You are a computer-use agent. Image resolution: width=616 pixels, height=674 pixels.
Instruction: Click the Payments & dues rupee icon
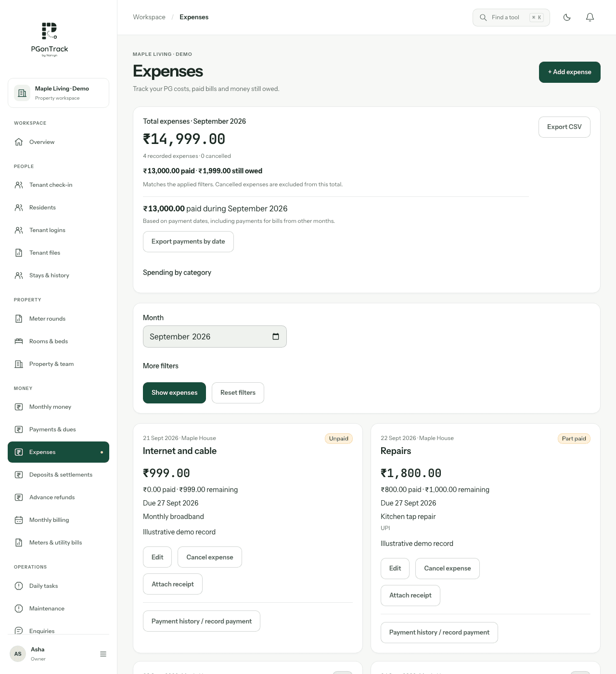point(19,429)
